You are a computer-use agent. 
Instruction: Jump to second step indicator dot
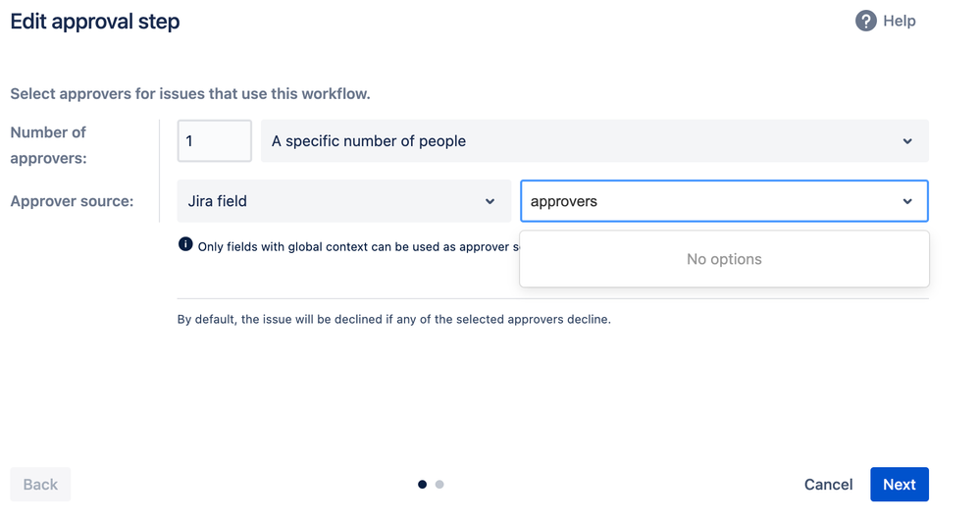coord(439,485)
